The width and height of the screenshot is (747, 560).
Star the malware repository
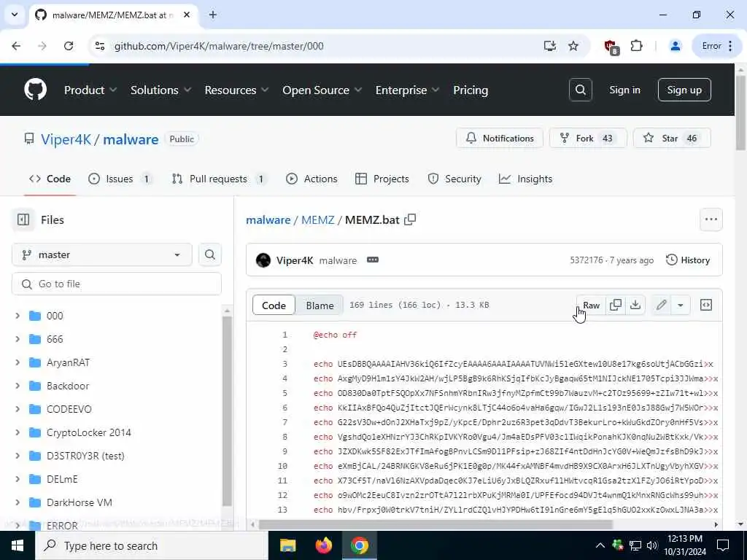click(x=672, y=138)
